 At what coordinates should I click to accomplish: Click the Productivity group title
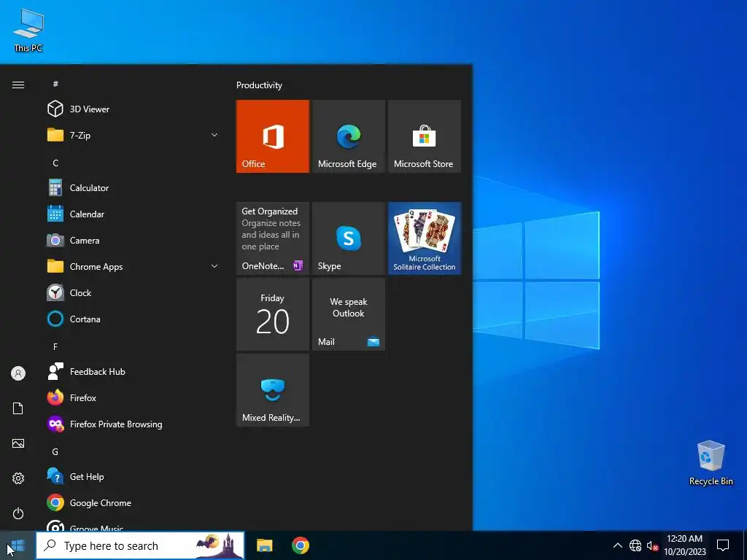[x=259, y=85]
